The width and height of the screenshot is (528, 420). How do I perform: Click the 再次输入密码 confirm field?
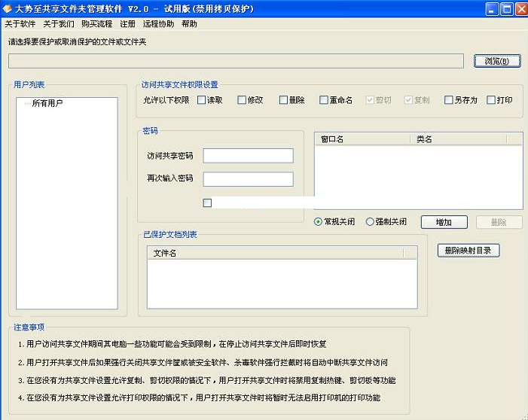[248, 179]
